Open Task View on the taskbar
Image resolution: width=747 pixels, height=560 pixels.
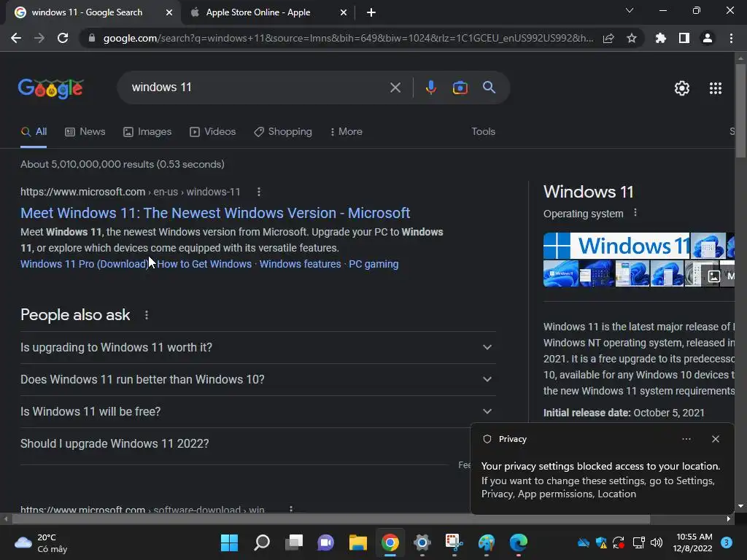294,542
